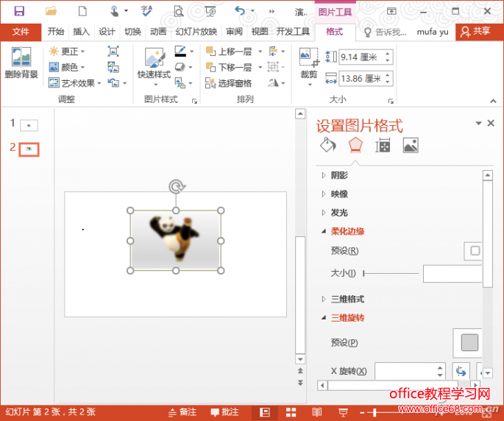Switch to the Insert (插入) tab
The height and width of the screenshot is (421, 504).
pos(81,32)
